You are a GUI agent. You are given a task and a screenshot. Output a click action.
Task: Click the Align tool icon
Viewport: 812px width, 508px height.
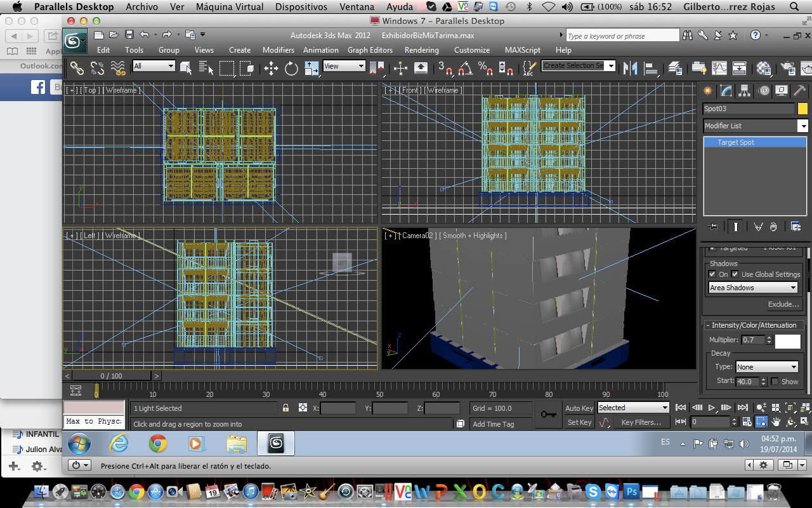[x=650, y=67]
